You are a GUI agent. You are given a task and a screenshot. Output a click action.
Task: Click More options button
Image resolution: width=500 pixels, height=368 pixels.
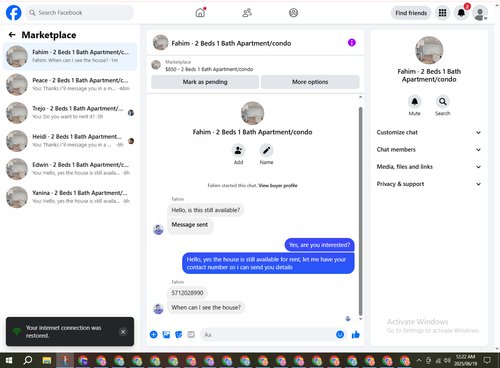pos(310,82)
